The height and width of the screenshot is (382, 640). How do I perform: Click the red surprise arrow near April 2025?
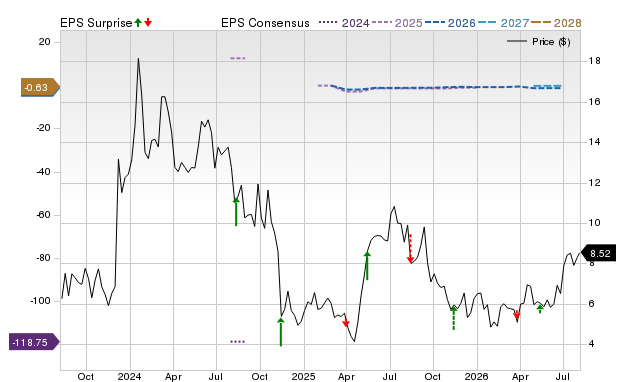[346, 322]
